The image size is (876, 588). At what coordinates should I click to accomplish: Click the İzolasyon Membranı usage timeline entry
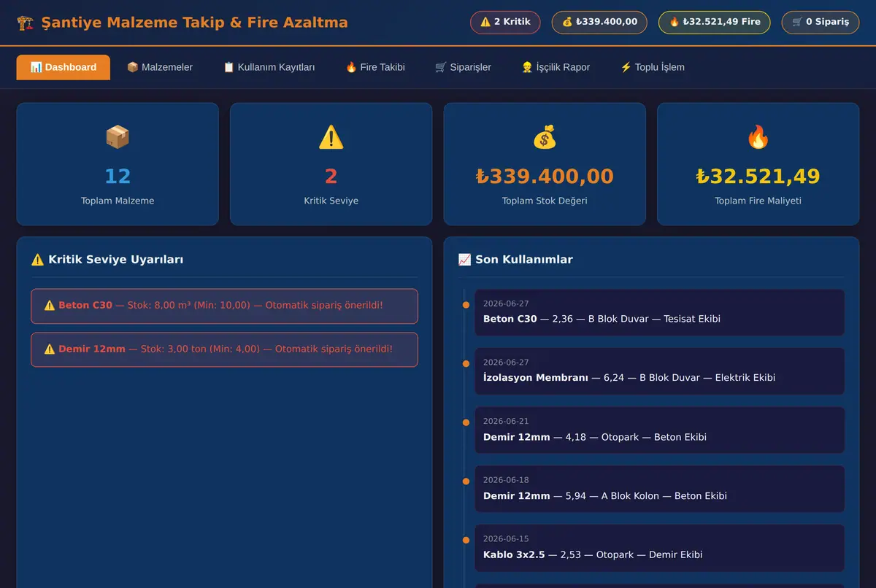click(x=660, y=371)
